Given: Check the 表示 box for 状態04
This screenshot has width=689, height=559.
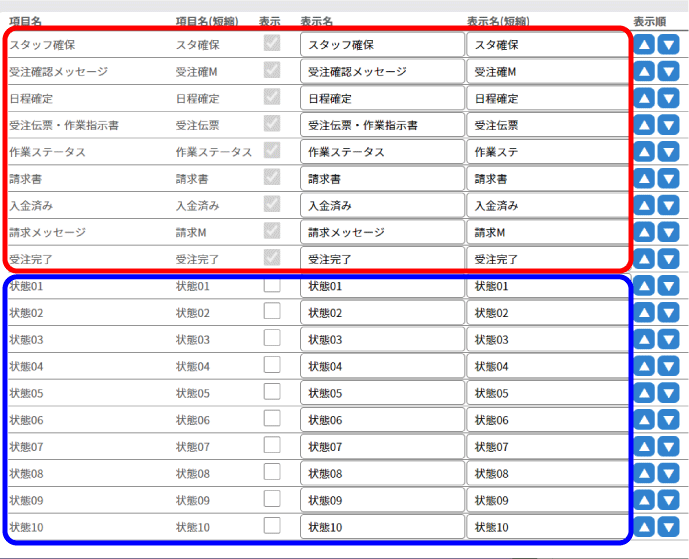Looking at the screenshot, I should pyautogui.click(x=272, y=365).
